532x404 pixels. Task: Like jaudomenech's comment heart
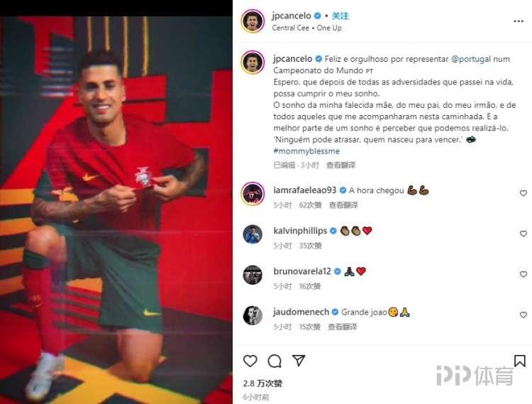523,315
